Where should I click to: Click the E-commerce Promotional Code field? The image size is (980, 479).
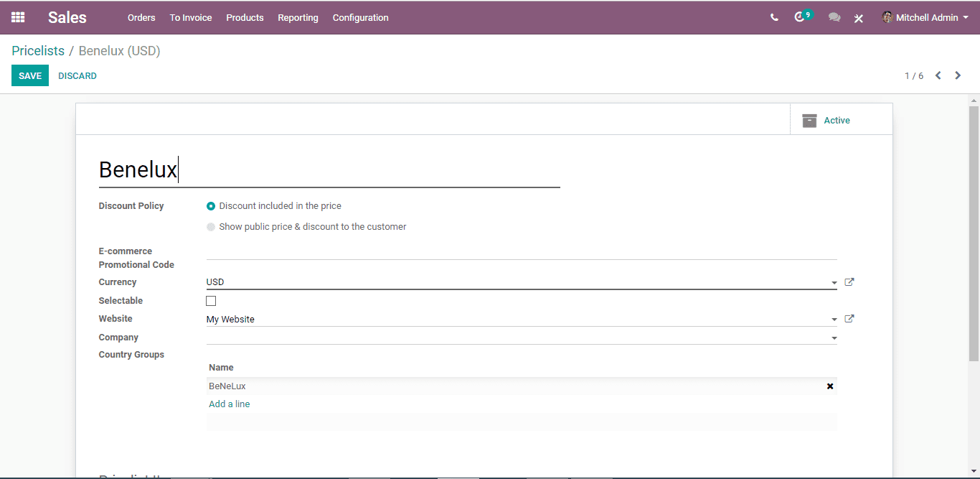pos(522,251)
